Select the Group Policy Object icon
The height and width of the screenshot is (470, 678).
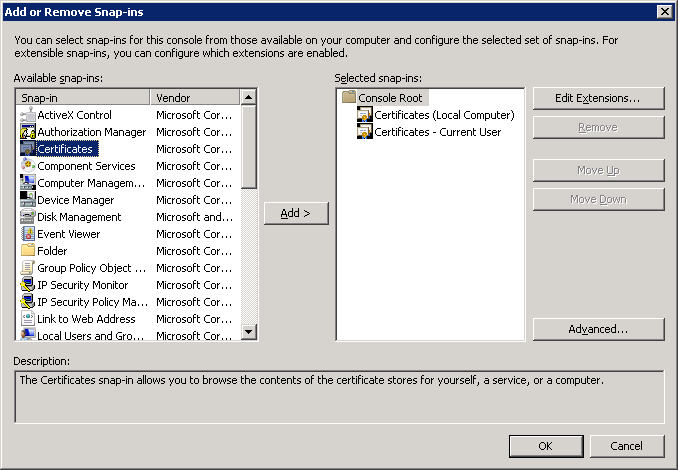28,268
